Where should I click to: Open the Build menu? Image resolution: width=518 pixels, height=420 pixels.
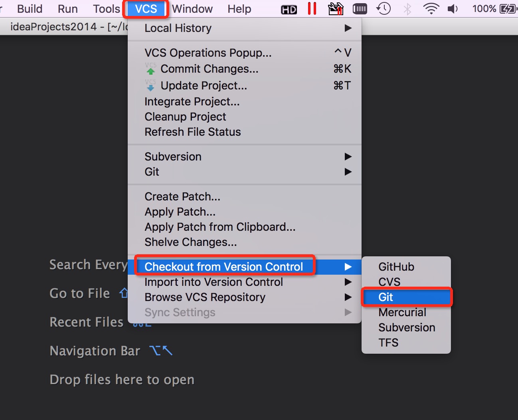30,9
